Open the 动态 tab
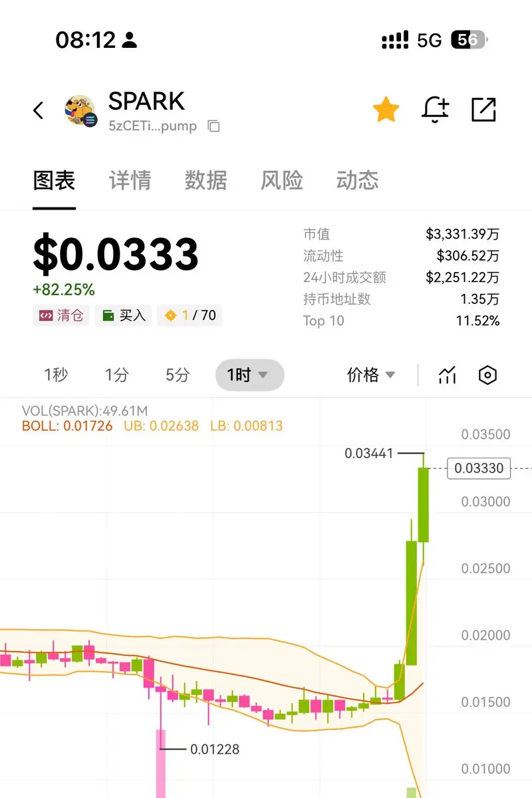 pos(357,180)
